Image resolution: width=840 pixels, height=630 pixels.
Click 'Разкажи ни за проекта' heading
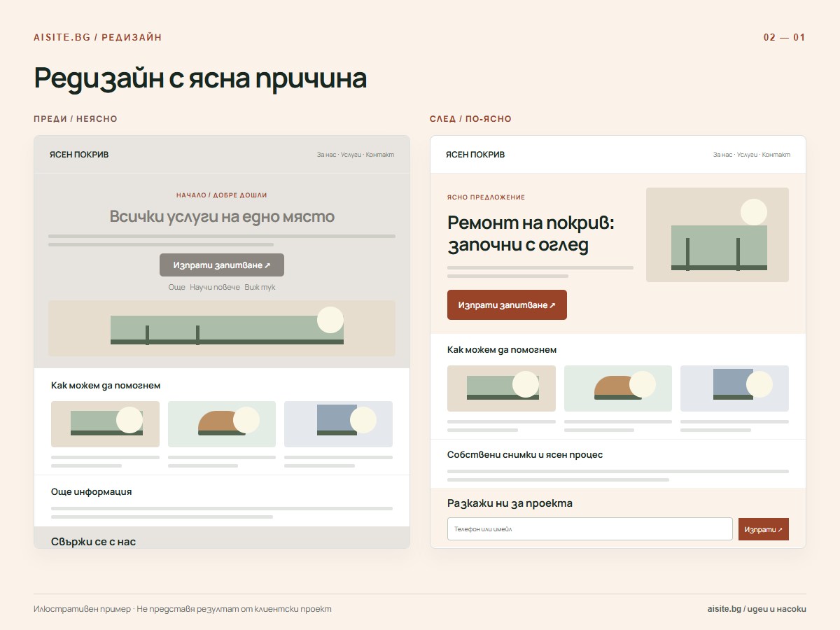coord(510,503)
